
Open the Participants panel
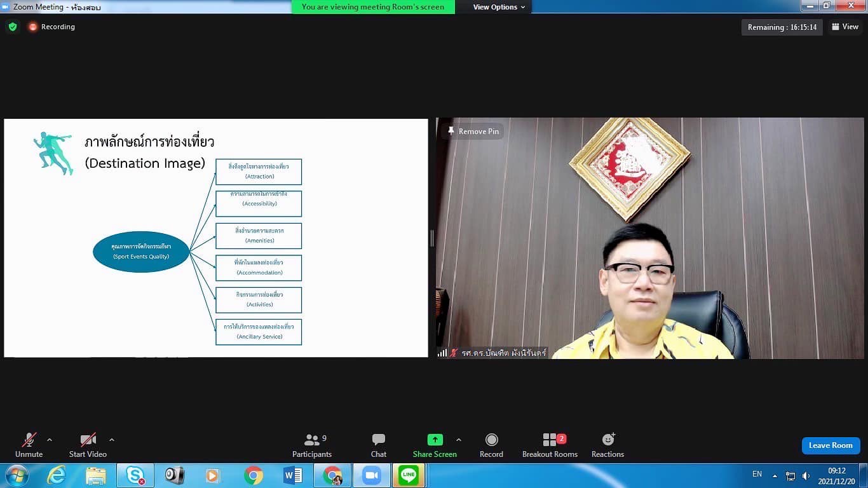click(311, 445)
